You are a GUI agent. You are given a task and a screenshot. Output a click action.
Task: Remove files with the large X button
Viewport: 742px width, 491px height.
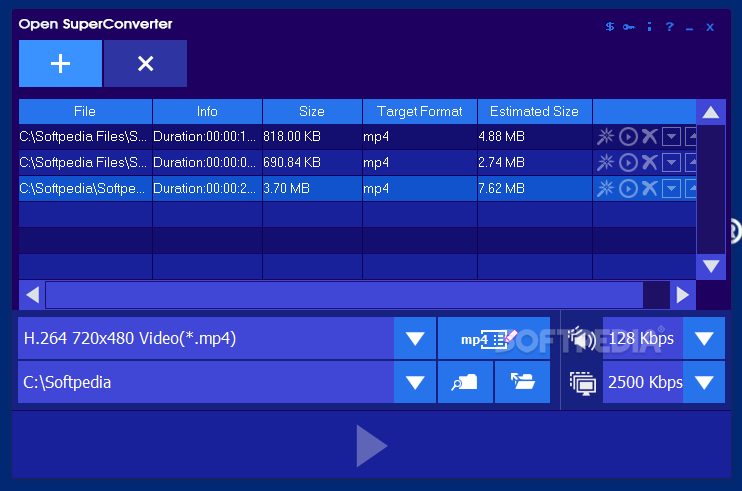click(x=145, y=63)
